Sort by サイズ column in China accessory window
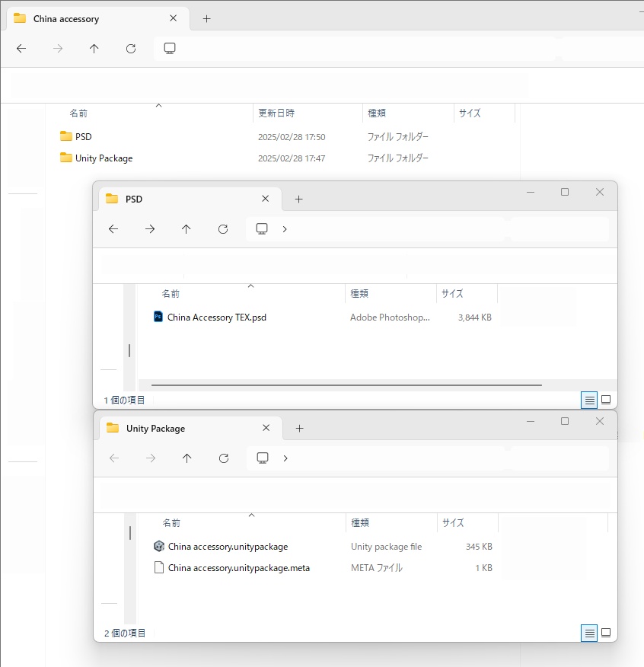This screenshot has height=667, width=644. [470, 113]
